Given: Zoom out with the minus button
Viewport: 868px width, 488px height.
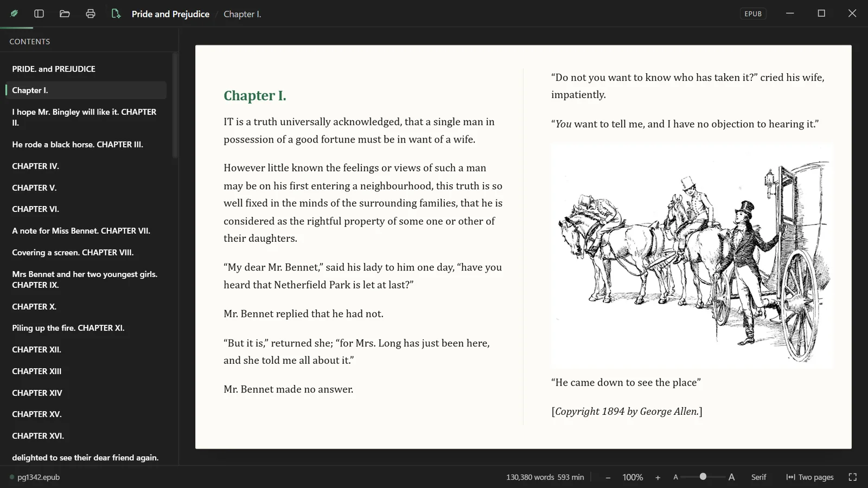Looking at the screenshot, I should 608,477.
